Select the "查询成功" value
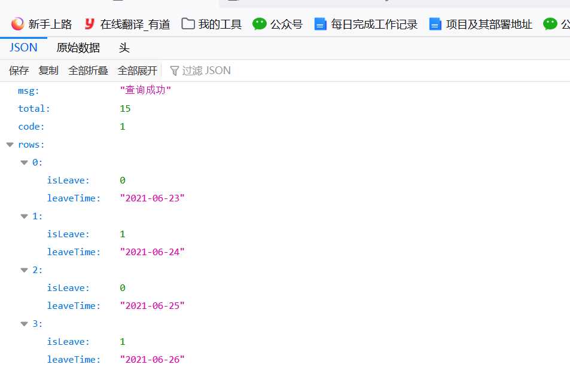The width and height of the screenshot is (570, 392). pyautogui.click(x=145, y=90)
